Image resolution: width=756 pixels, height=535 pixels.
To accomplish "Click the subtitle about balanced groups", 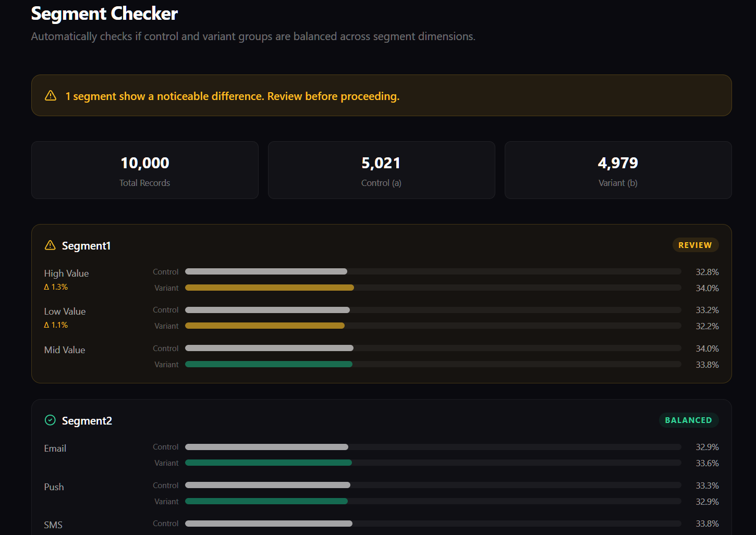I will coord(253,36).
